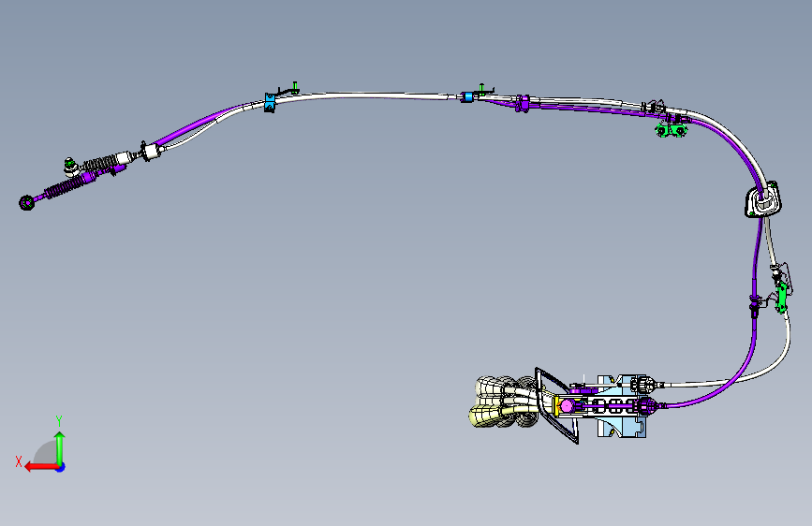Select the small blue clip at top center
Viewport: 812px width, 526px height.
click(x=467, y=96)
